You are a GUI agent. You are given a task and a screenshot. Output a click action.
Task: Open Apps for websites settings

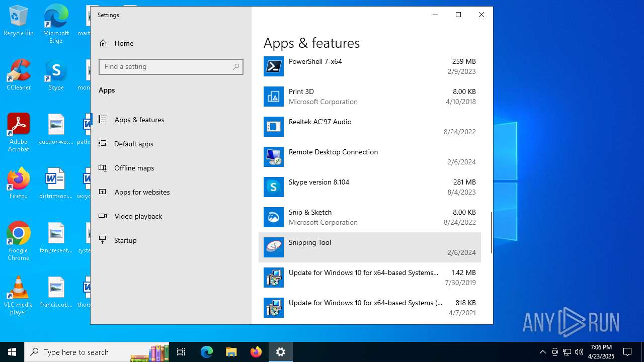pyautogui.click(x=171, y=192)
